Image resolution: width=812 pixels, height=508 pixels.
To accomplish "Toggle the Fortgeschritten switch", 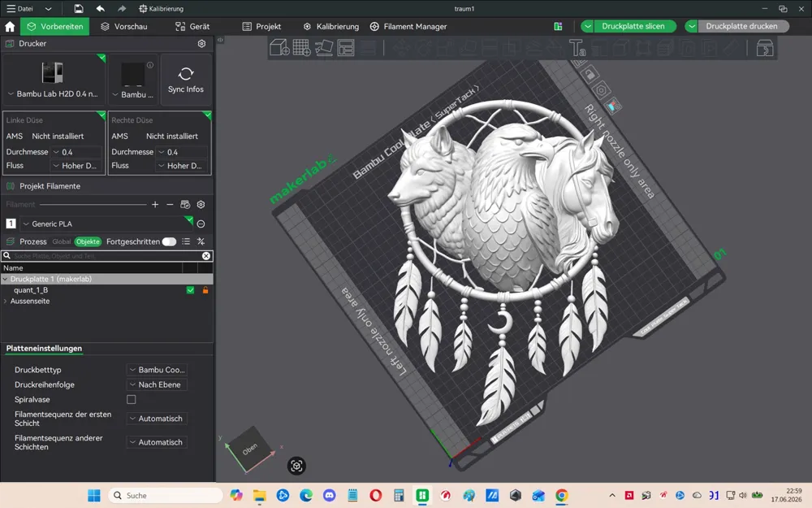I will tap(169, 241).
